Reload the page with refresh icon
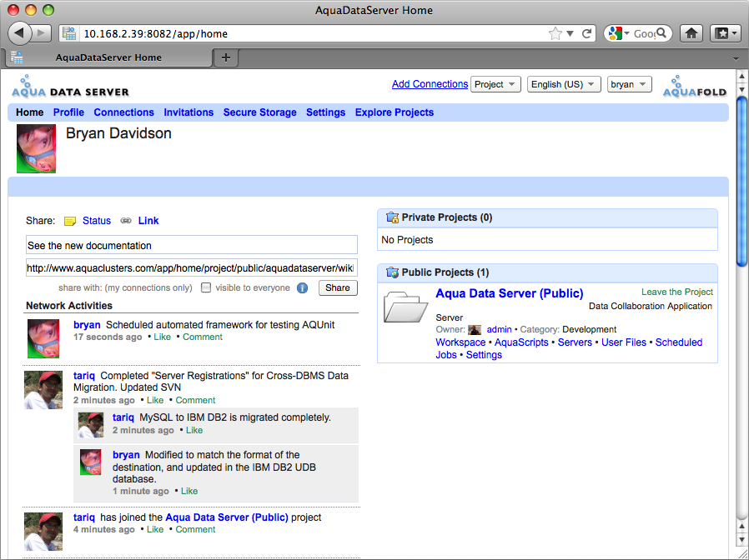The image size is (749, 560). 586,33
